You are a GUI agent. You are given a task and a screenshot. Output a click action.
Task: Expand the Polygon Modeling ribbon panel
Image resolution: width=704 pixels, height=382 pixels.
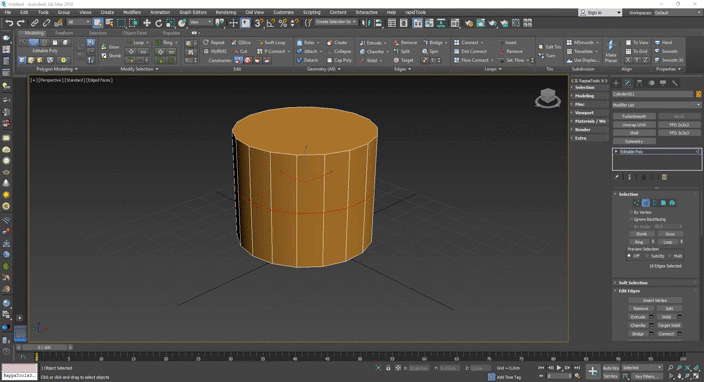[x=57, y=69]
